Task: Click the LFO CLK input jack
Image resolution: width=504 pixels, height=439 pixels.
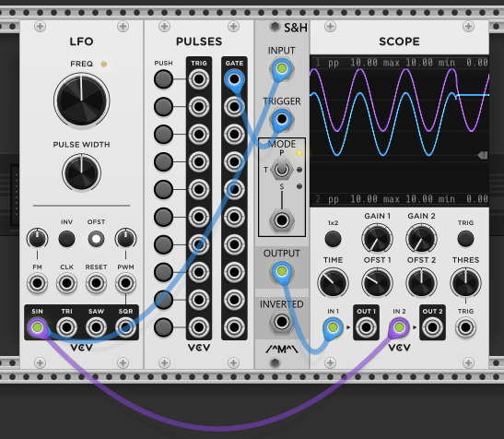Action: [x=67, y=283]
